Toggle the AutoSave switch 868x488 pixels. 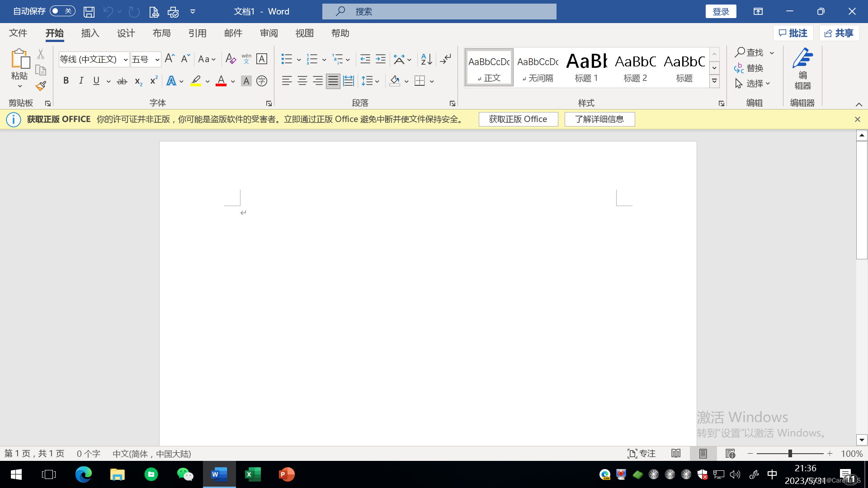point(62,11)
